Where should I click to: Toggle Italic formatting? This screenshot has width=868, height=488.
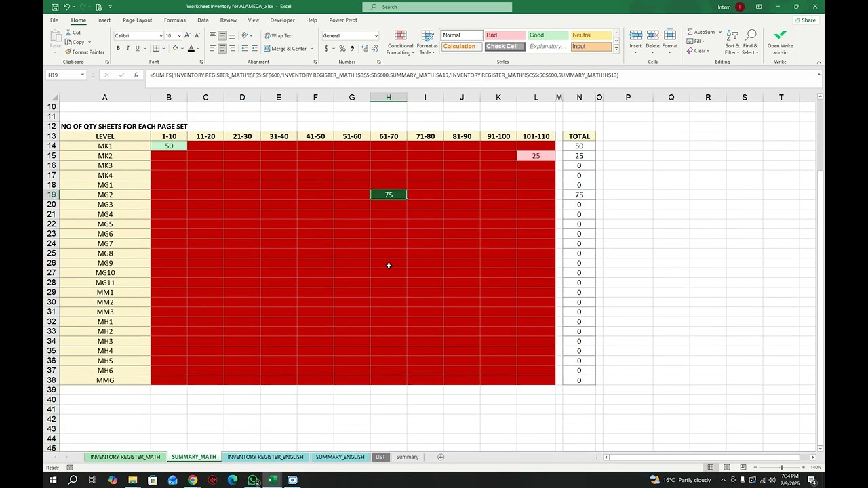(127, 48)
